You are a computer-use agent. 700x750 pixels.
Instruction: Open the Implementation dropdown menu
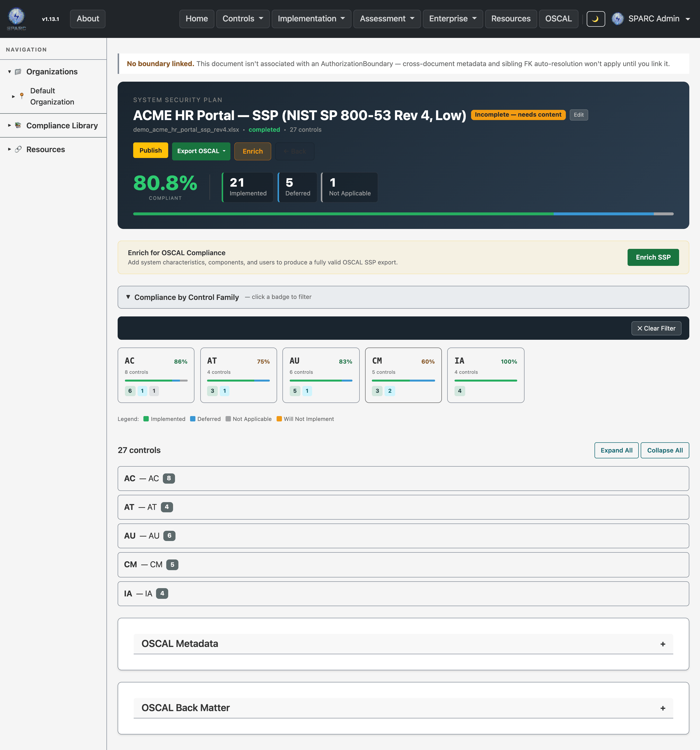[311, 19]
